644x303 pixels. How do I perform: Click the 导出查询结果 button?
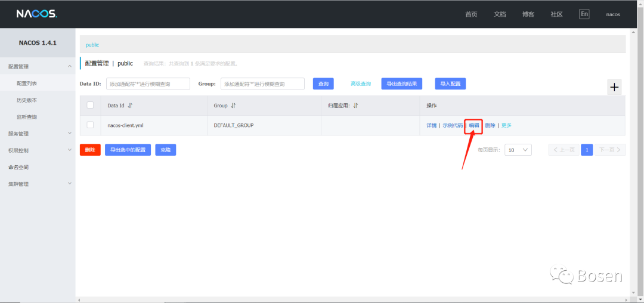(402, 84)
